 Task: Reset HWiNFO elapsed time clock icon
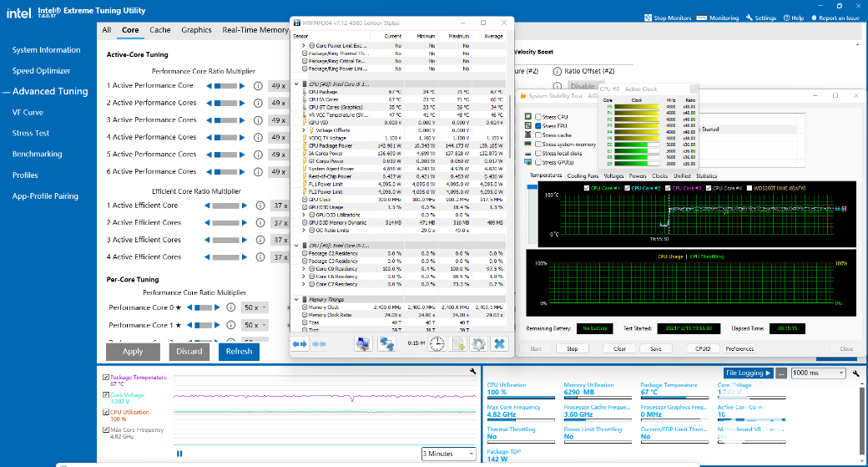pyautogui.click(x=437, y=344)
